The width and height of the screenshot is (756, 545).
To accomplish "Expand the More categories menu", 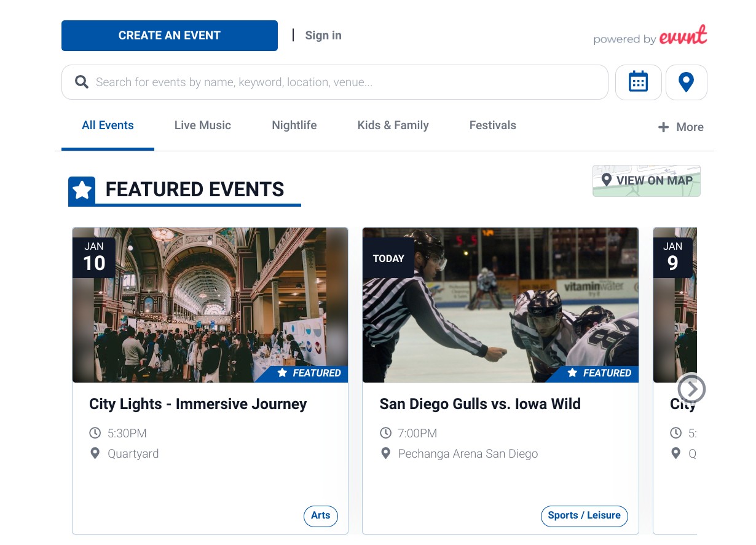I will 681,127.
